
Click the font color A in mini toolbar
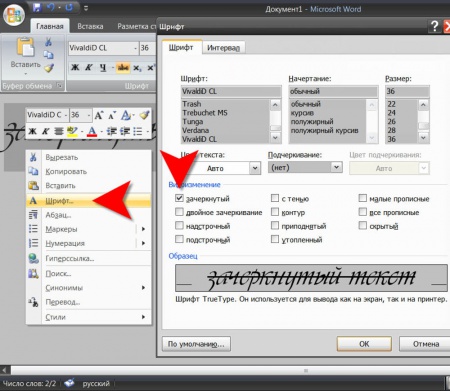[92, 131]
